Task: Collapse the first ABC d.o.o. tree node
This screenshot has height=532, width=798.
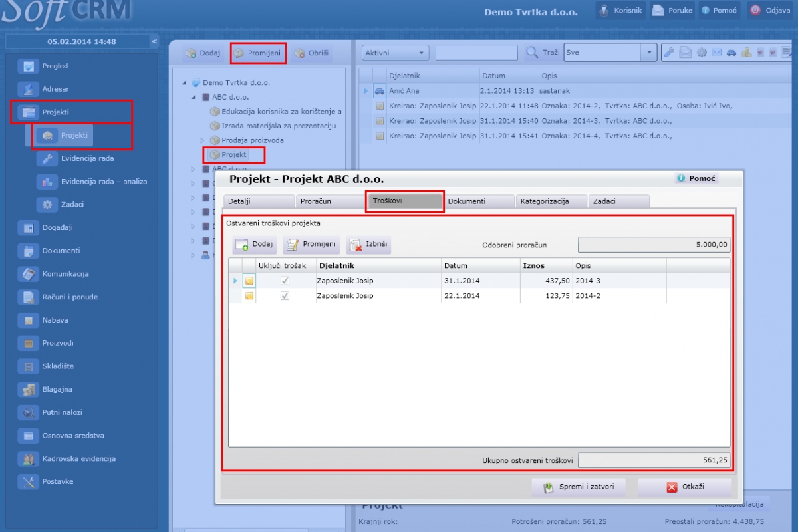Action: pos(194,97)
